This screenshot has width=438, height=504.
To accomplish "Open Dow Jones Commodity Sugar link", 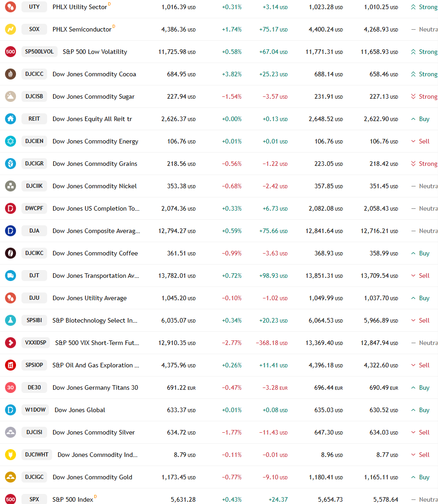I will click(x=93, y=97).
